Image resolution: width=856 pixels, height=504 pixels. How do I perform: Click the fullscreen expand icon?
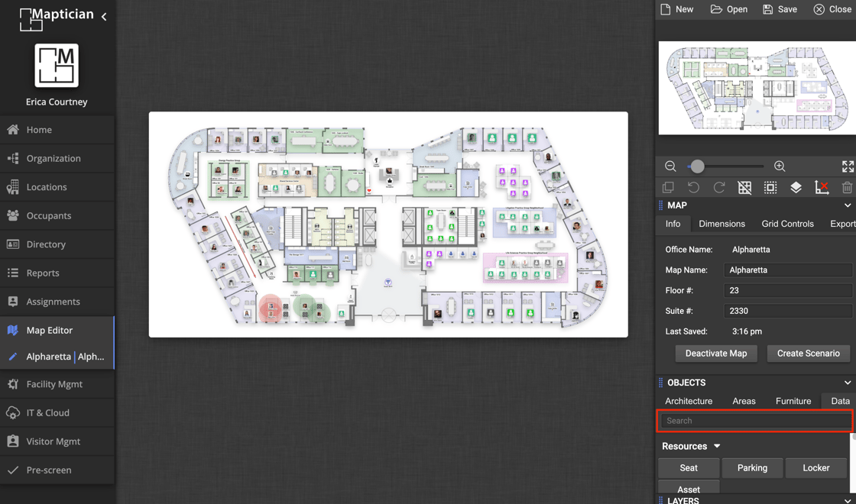848,166
